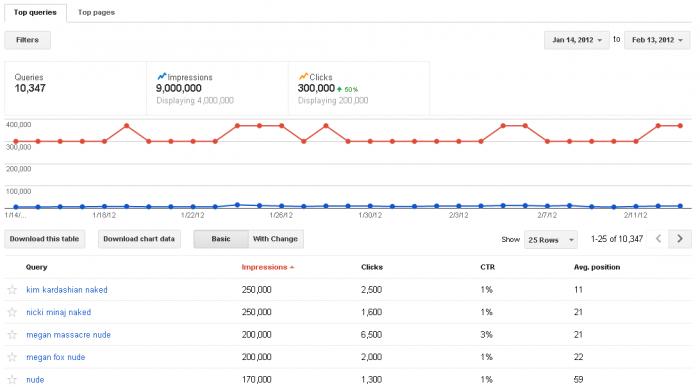The image size is (700, 387).
Task: Click the Clicks chart icon
Action: pyautogui.click(x=304, y=76)
